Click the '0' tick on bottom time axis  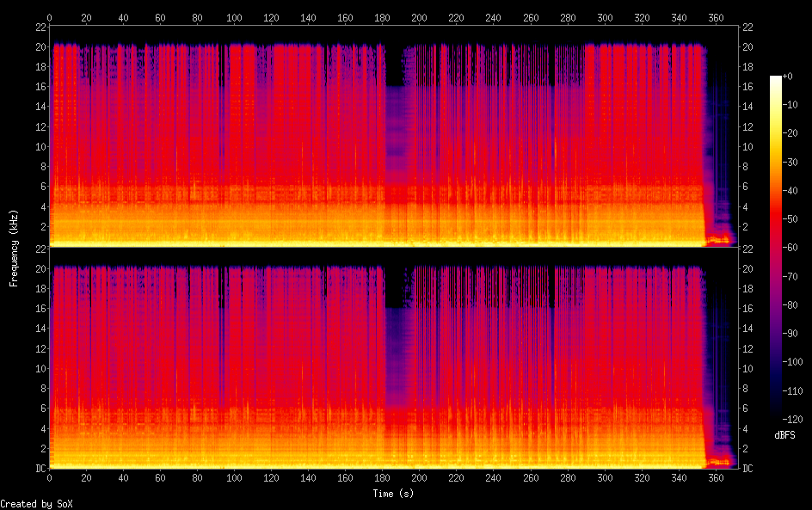click(50, 477)
